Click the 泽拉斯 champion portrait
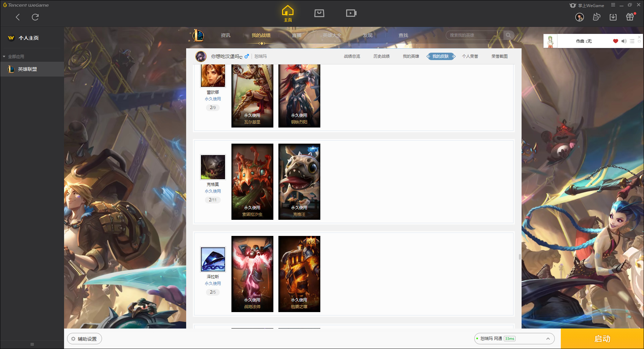644x349 pixels. (x=213, y=259)
